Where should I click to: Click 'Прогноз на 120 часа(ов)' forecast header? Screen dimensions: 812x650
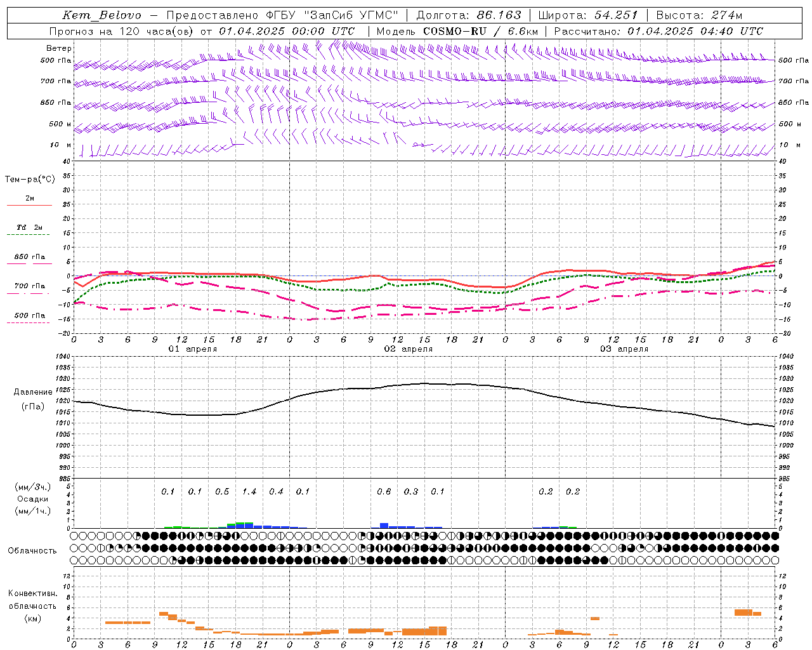coord(122,31)
